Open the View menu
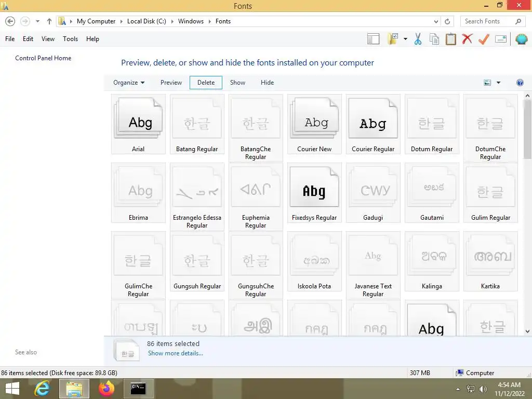532x399 pixels. pyautogui.click(x=48, y=39)
